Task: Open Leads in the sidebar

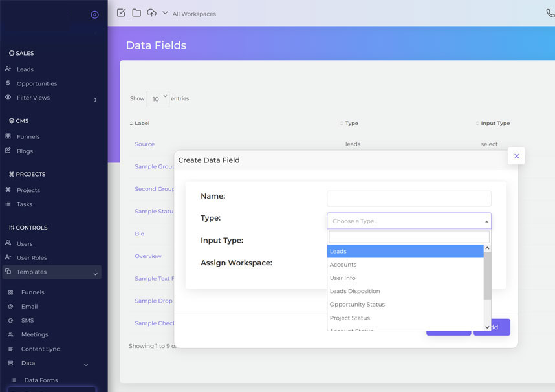Action: 25,69
